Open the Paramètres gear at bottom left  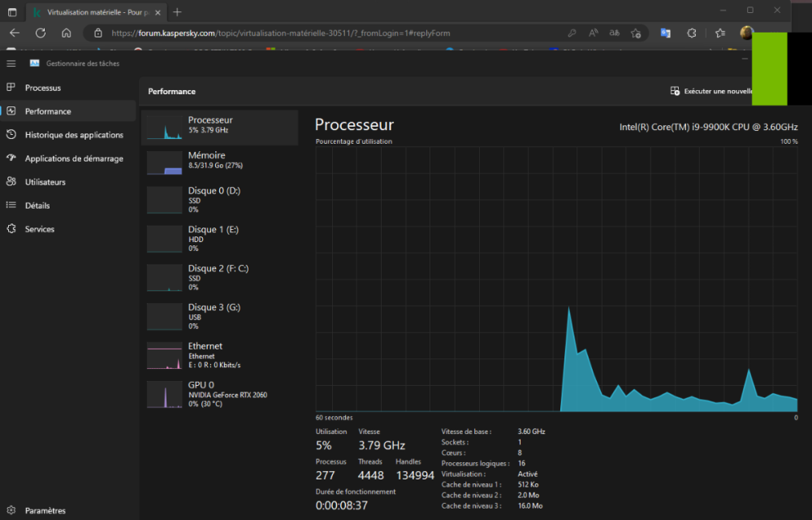[11, 510]
